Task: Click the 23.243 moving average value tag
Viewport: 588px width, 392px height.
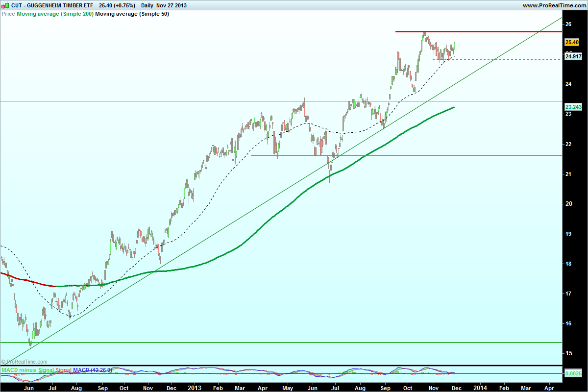Action: (x=573, y=107)
